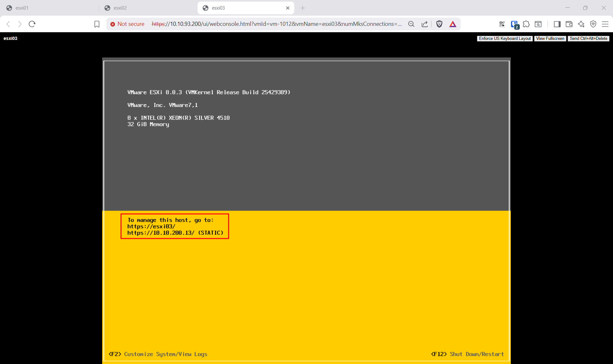613x364 pixels.
Task: Open Leo AI assistant
Action: pos(581,24)
